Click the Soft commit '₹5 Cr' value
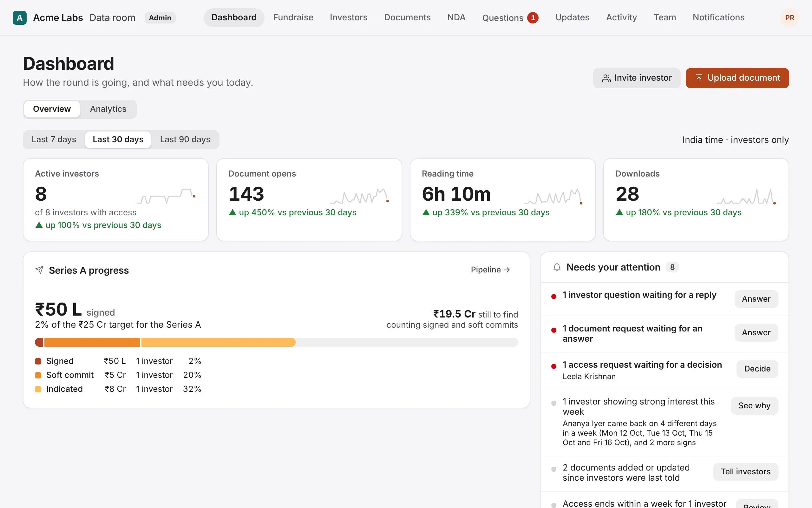 tap(115, 375)
